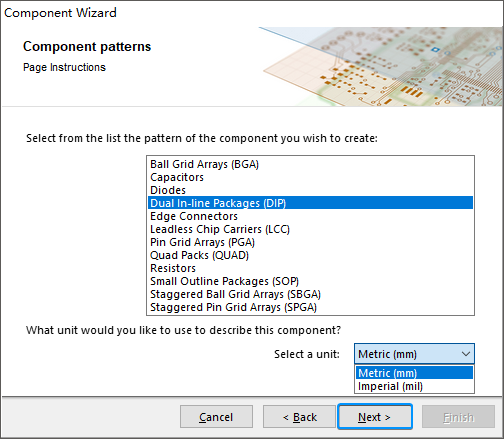Go to previous page with Back
The width and height of the screenshot is (504, 439).
[x=299, y=417]
